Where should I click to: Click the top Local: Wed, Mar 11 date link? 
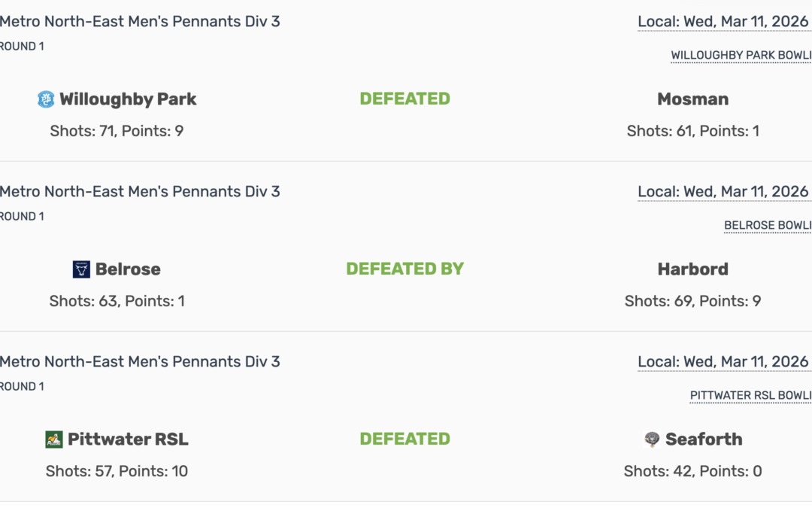[723, 21]
